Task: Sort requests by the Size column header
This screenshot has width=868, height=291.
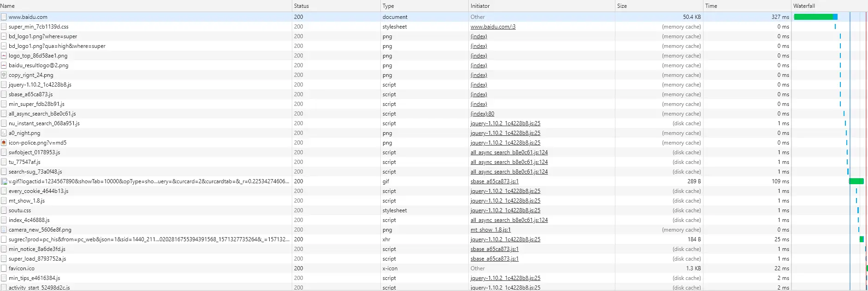Action: pos(659,6)
